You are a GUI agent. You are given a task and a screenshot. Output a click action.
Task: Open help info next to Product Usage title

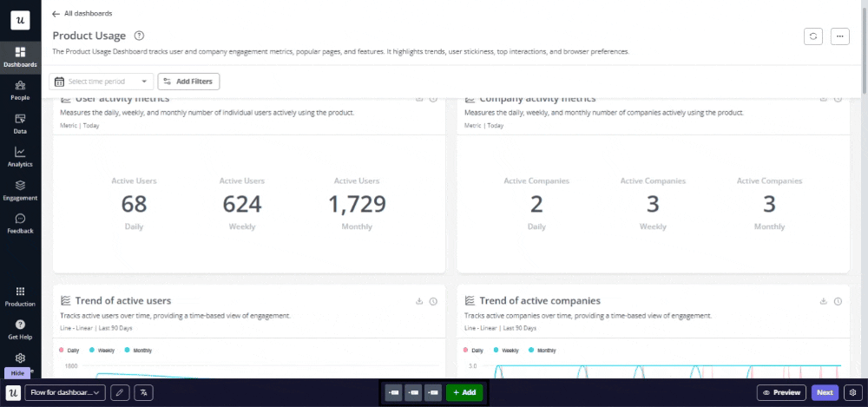coord(139,36)
